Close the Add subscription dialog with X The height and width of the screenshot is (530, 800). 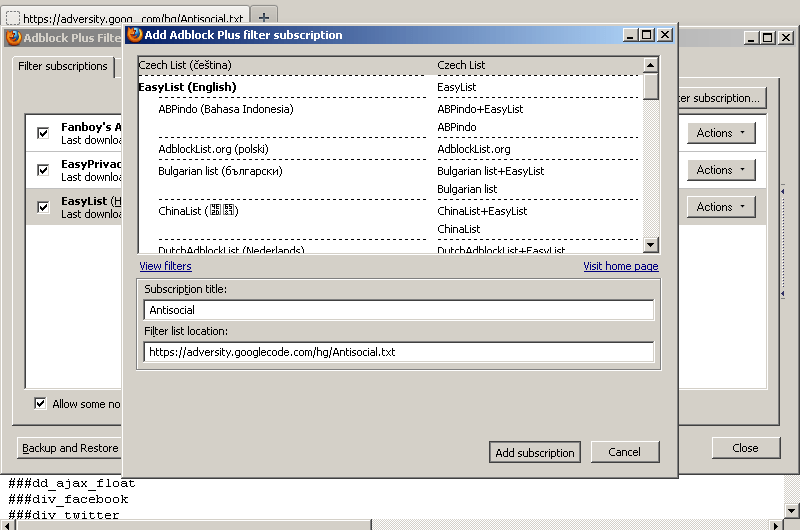(x=665, y=35)
